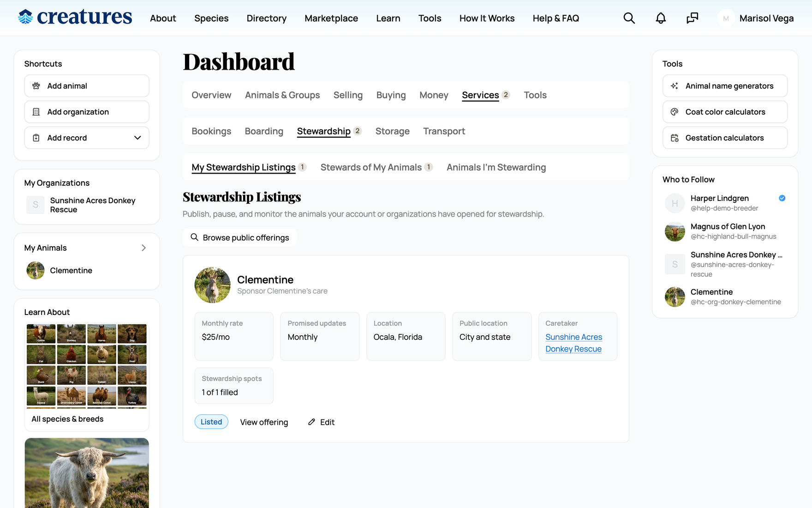Click Clementine listing title

[x=265, y=280]
